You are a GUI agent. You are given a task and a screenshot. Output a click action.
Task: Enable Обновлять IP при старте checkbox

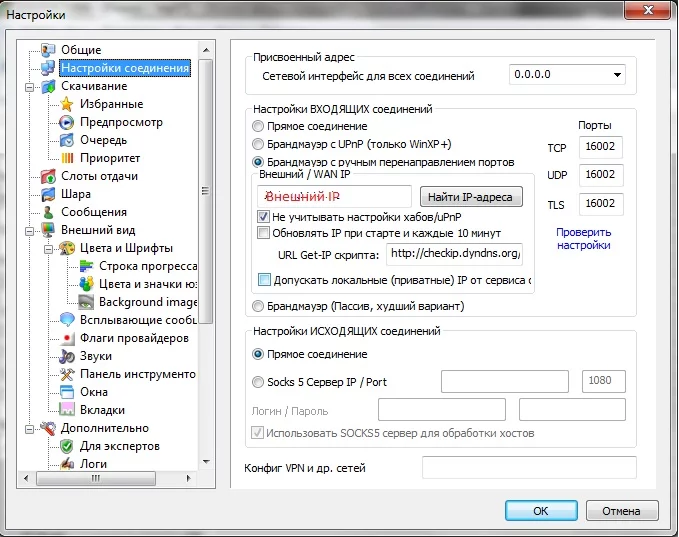point(263,233)
